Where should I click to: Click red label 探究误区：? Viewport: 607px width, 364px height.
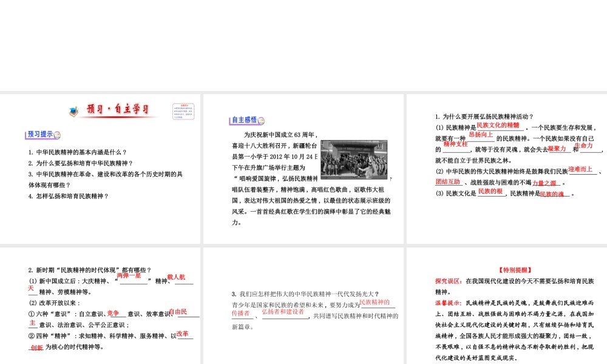tap(449, 281)
